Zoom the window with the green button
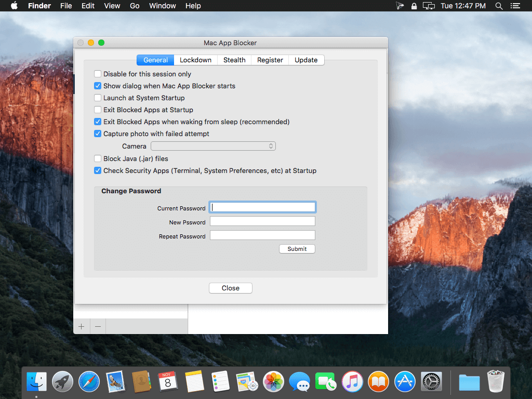532x399 pixels. coord(101,43)
